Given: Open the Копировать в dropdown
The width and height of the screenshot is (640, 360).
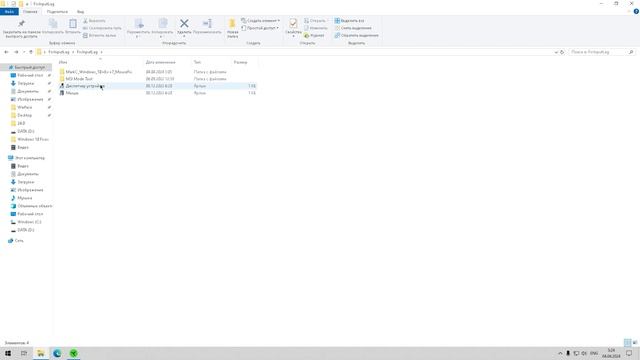Looking at the screenshot, I should 162,28.
